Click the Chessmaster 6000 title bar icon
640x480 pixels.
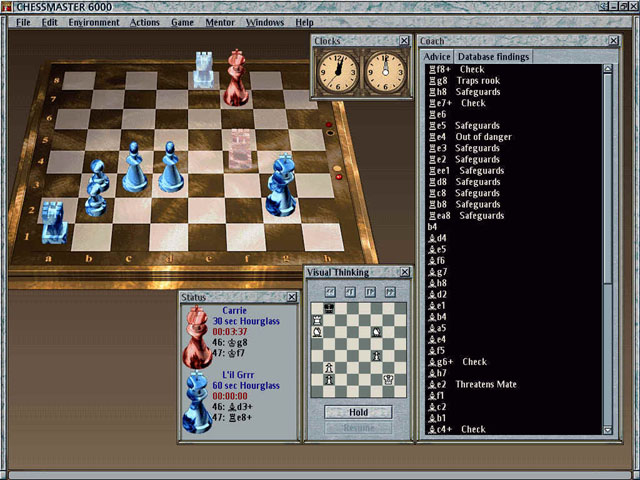point(7,7)
